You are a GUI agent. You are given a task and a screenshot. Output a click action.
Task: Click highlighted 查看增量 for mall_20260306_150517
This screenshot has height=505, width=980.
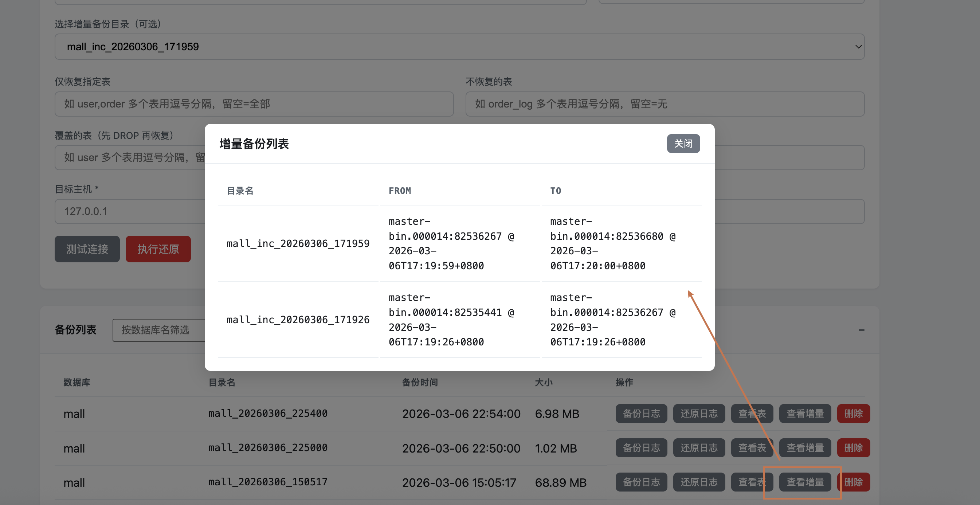[x=805, y=482]
